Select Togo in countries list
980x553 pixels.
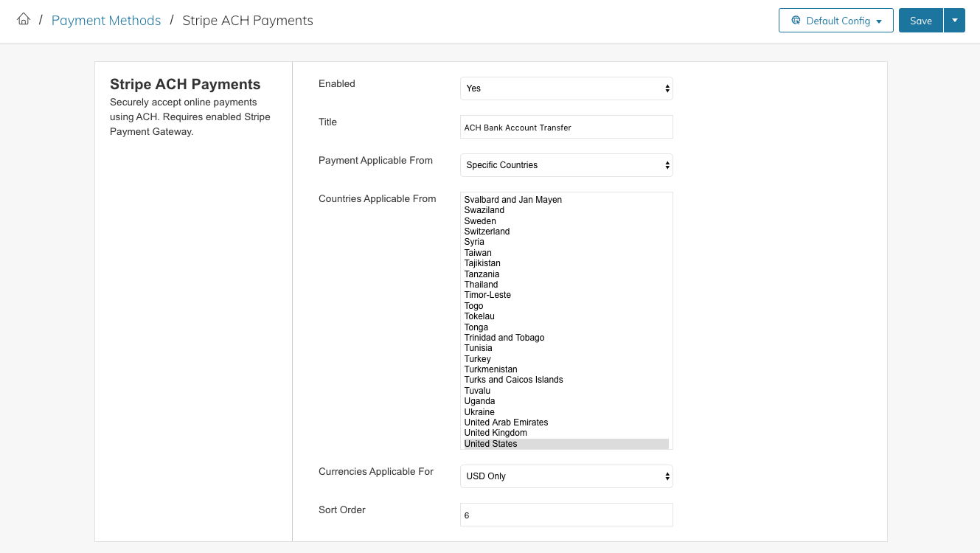pyautogui.click(x=565, y=306)
